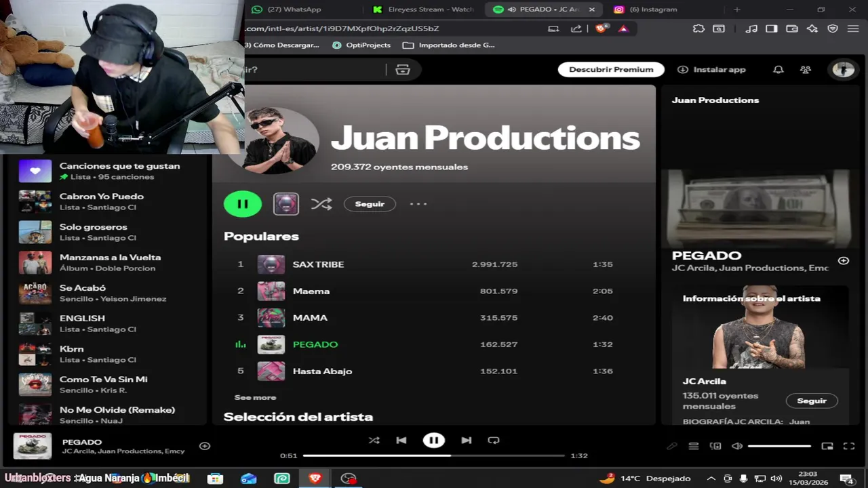Enter full screen via player bar icon
The height and width of the screenshot is (488, 868).
tap(849, 446)
